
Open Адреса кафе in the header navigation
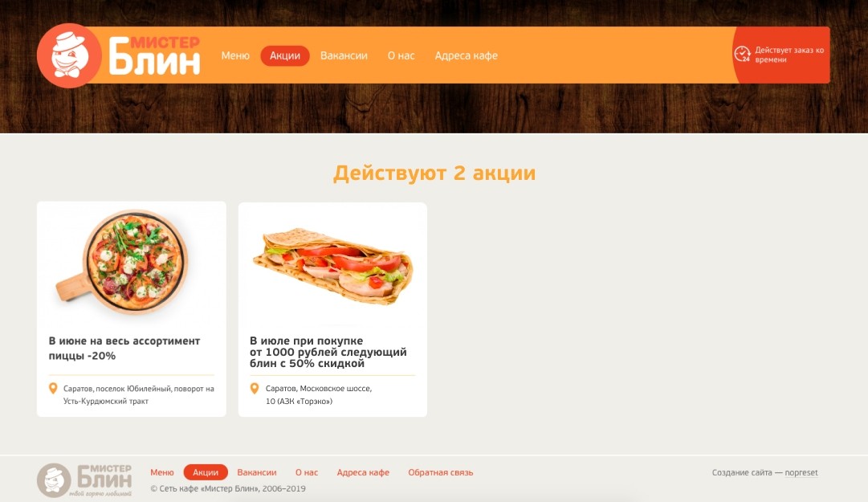click(466, 56)
